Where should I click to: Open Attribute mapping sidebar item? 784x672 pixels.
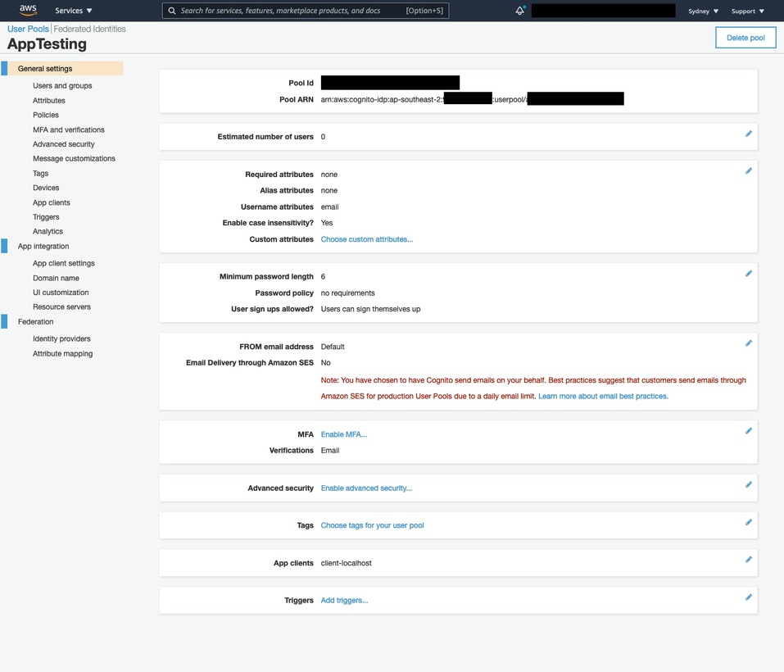coord(62,353)
